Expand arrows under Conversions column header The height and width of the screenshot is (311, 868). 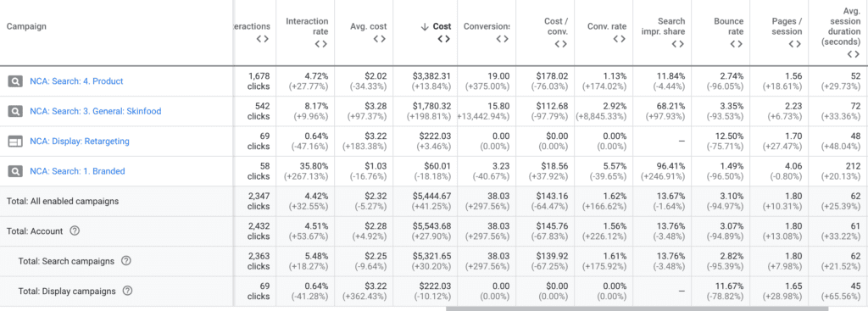(x=502, y=39)
